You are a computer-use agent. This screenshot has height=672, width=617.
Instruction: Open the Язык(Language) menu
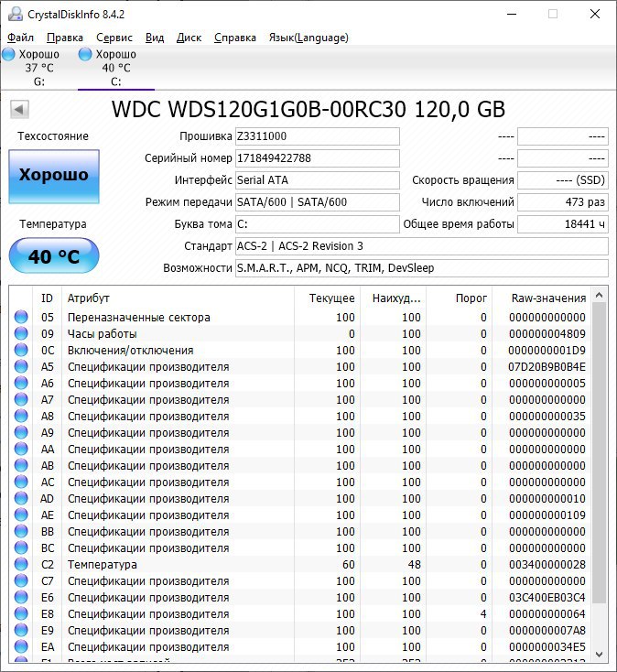pyautogui.click(x=308, y=38)
